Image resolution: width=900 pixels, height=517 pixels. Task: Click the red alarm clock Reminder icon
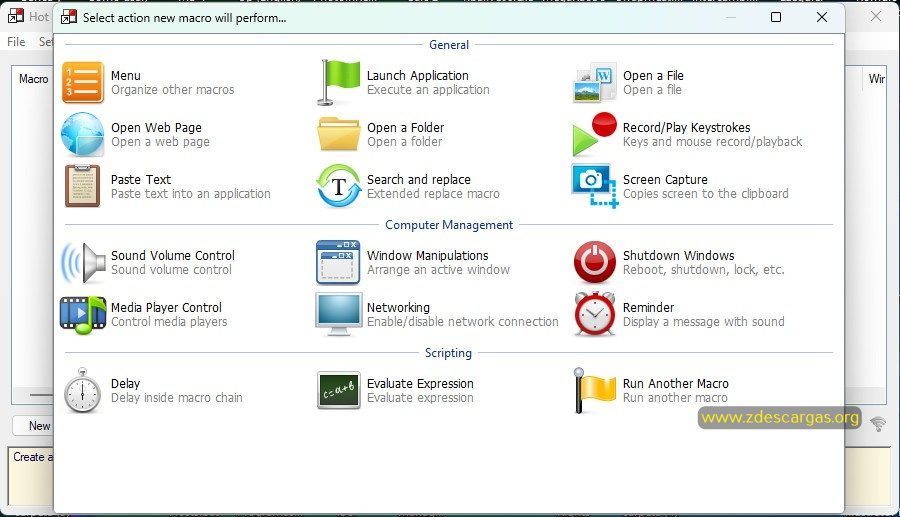pyautogui.click(x=595, y=313)
